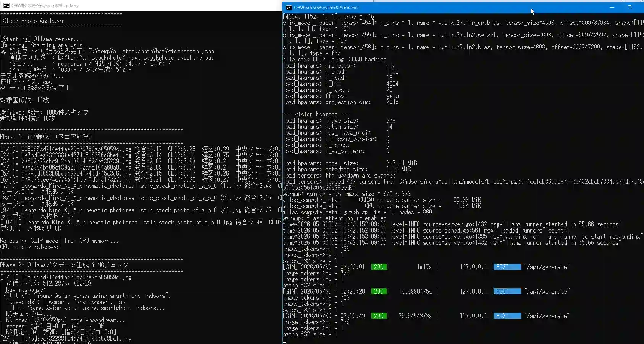644x344 pixels.
Task: Click 'CPU compute buffer size = 1.64 MiB' line
Action: click(x=382, y=206)
